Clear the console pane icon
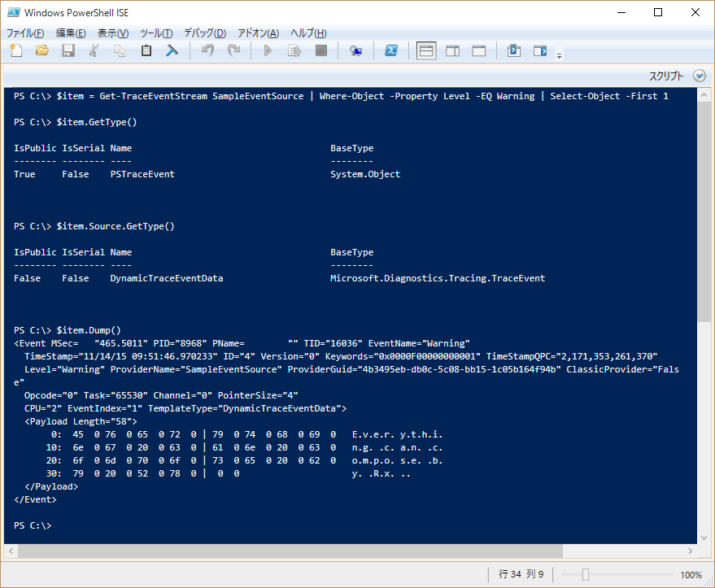 [x=172, y=50]
